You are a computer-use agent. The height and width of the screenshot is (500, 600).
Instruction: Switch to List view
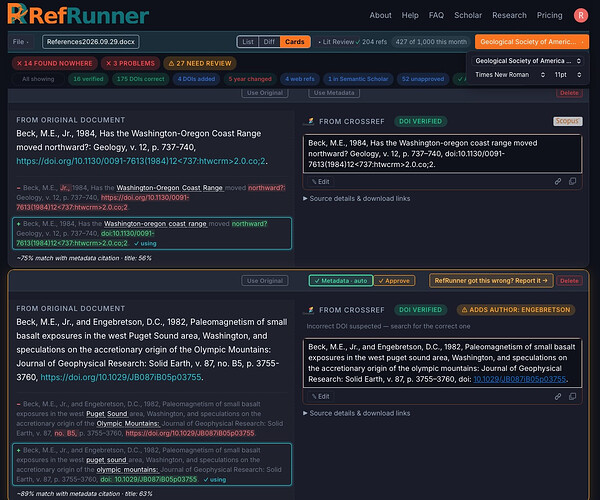[248, 42]
